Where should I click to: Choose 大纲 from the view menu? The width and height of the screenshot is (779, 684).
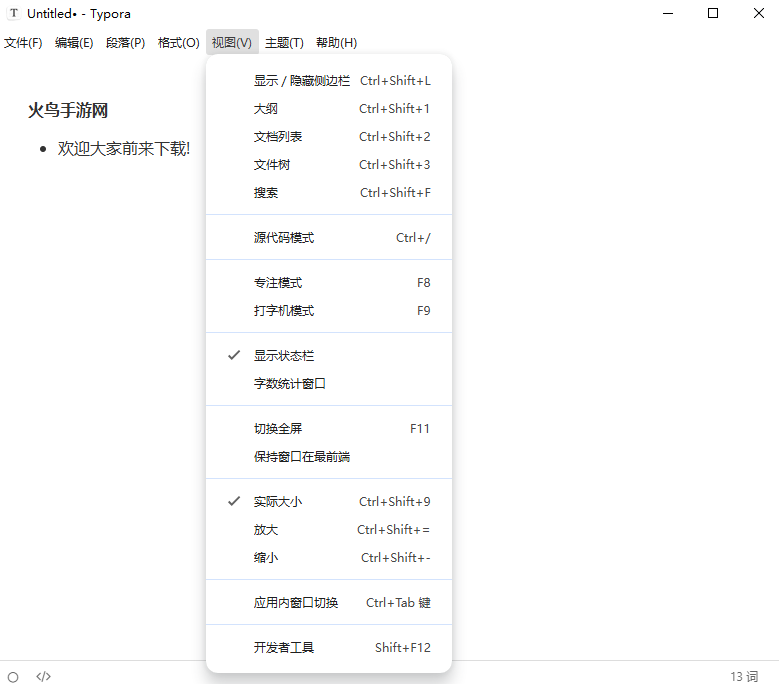(329, 108)
